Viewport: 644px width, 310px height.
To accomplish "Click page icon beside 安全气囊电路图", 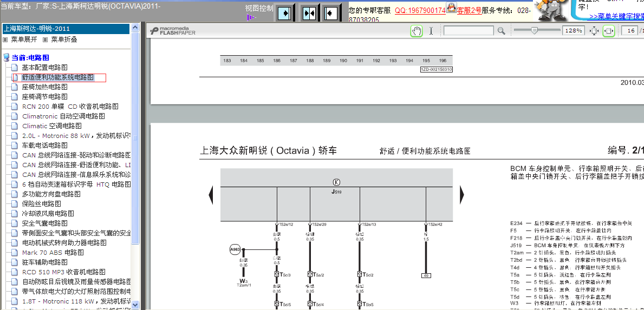I will tap(15, 223).
